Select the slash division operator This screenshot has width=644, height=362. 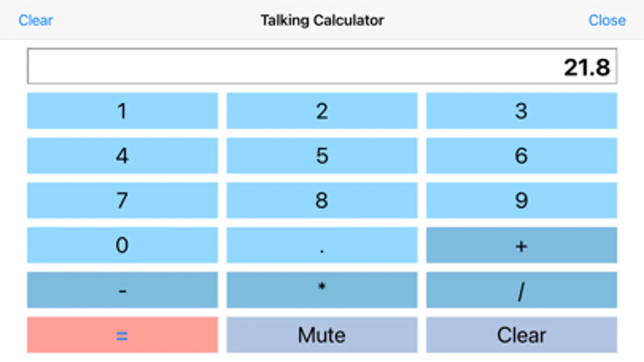pos(521,290)
